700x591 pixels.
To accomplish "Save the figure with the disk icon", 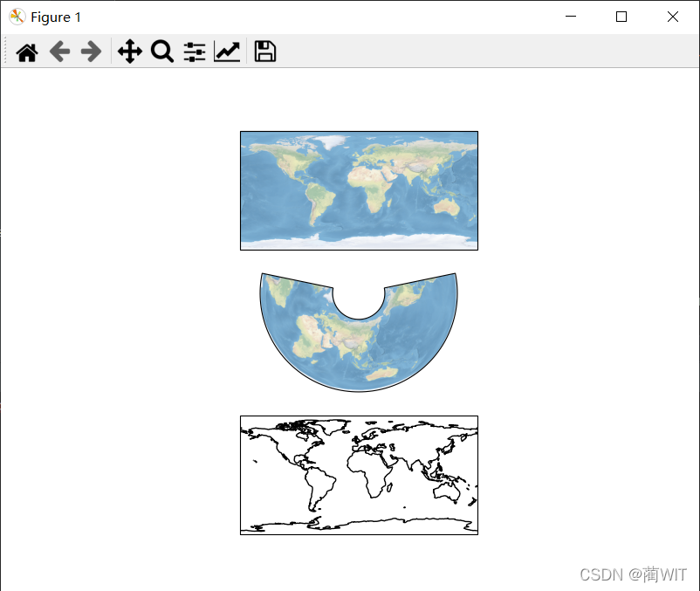I will [x=264, y=52].
